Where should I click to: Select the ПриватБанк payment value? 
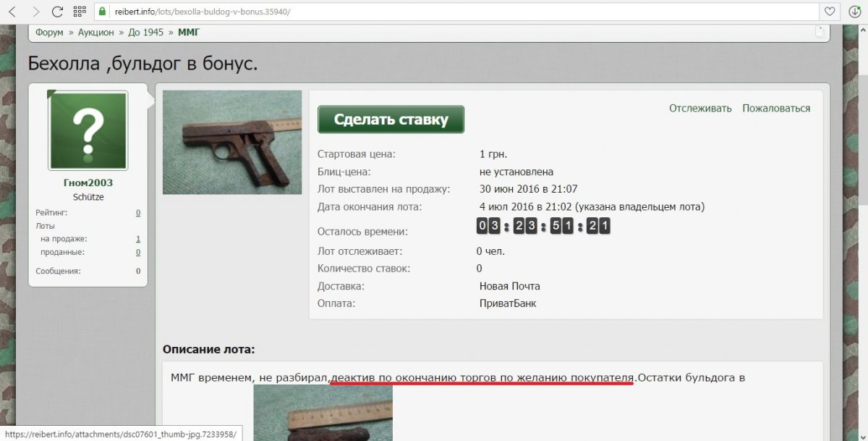(508, 303)
